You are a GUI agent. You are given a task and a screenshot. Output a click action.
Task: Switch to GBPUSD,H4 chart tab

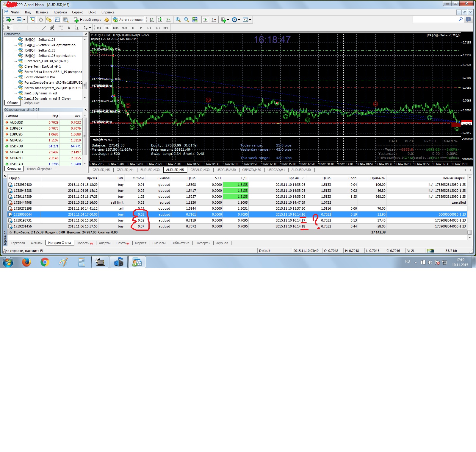point(125,170)
